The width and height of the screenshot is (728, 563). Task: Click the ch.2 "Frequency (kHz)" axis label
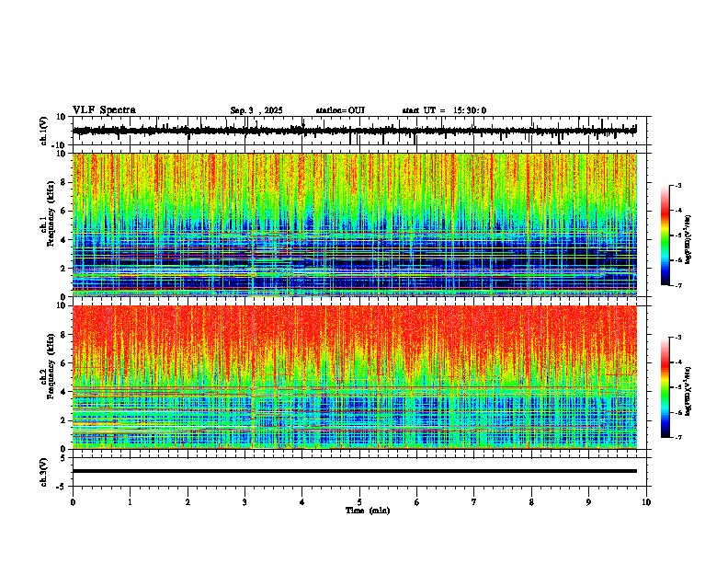[51, 366]
